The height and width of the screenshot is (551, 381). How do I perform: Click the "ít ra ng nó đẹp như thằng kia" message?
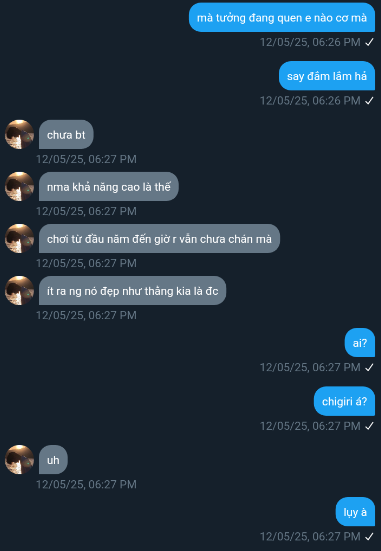[133, 290]
